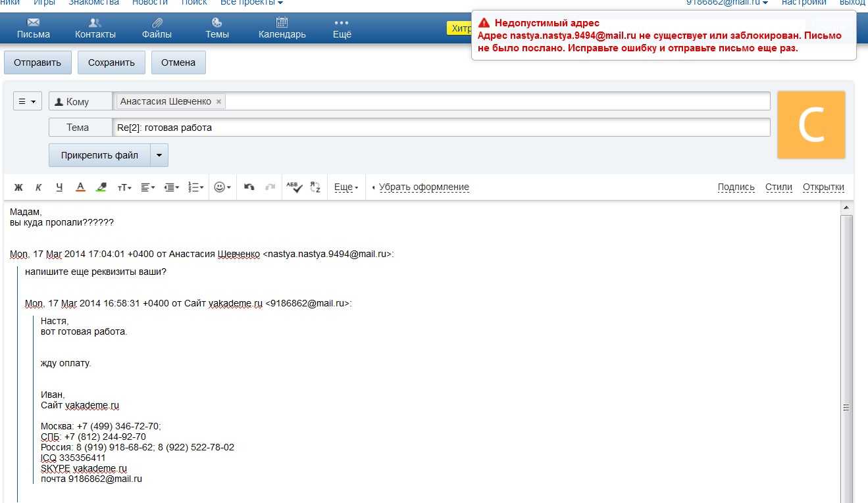
Task: Click the orange C avatar
Action: pyautogui.click(x=811, y=125)
